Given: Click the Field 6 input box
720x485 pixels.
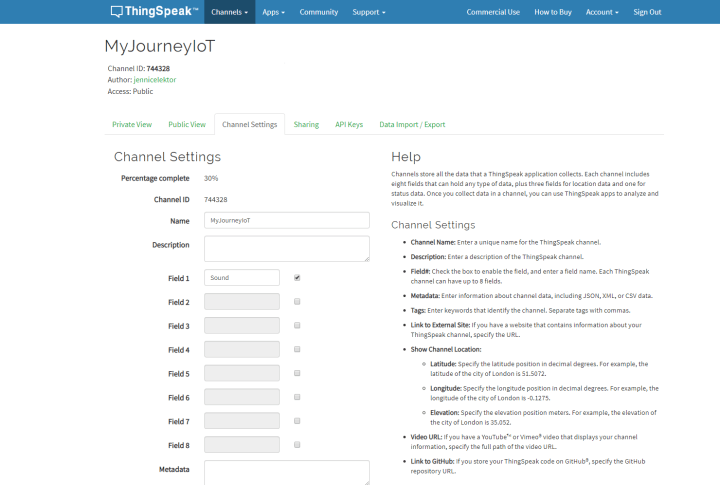Looking at the screenshot, I should tap(242, 397).
